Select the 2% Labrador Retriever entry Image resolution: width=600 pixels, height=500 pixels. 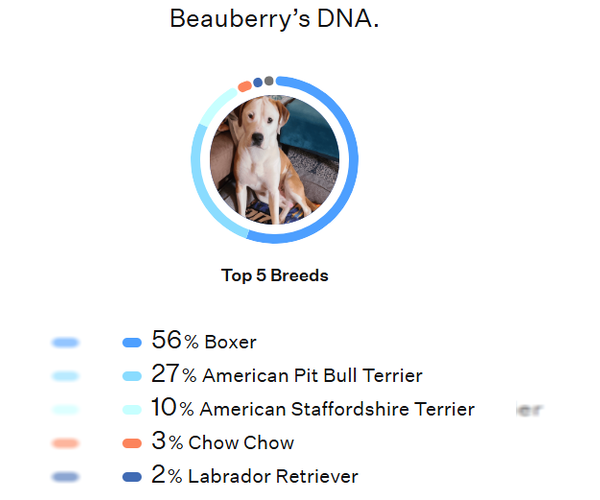pyautogui.click(x=254, y=476)
